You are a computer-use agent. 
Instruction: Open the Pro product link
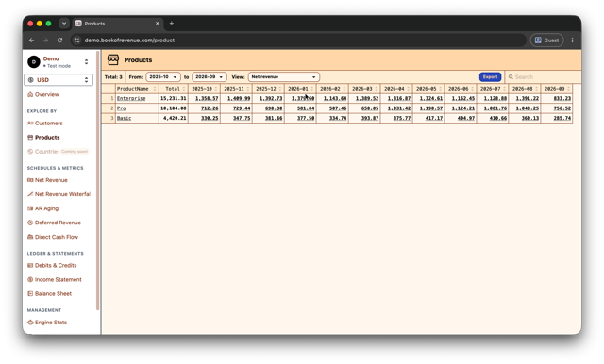pyautogui.click(x=122, y=108)
